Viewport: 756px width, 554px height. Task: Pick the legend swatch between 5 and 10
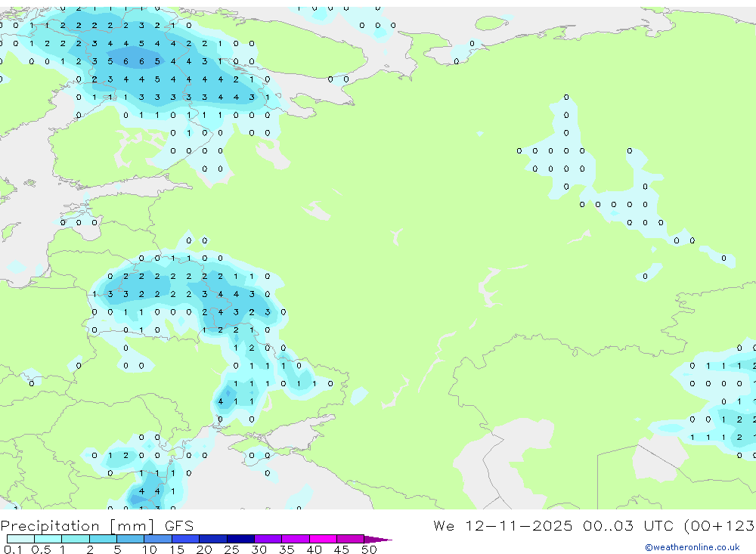pos(131,539)
